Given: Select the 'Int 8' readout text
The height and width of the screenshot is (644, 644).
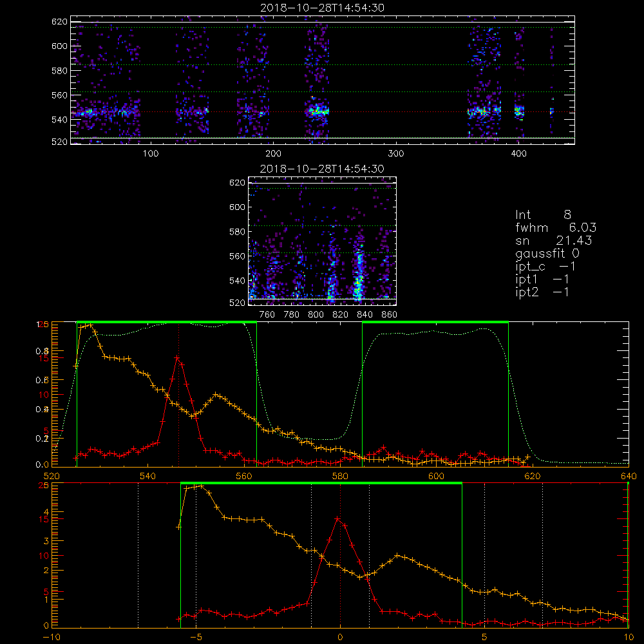Looking at the screenshot, I should tap(543, 214).
